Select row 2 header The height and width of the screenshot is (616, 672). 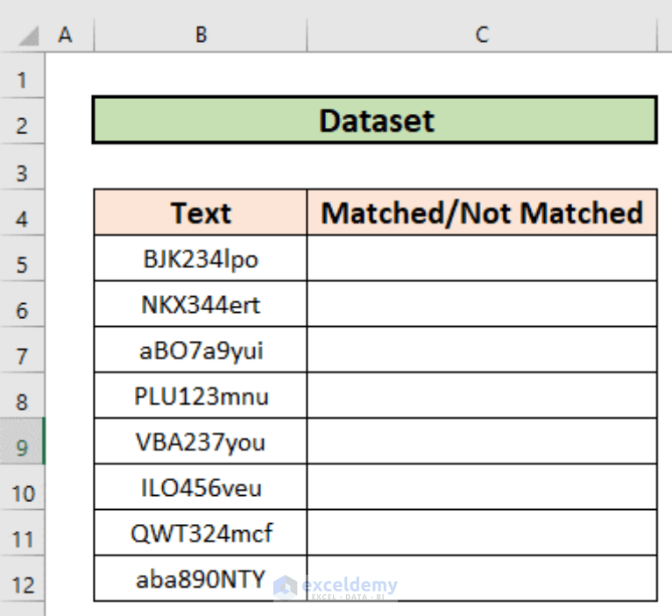tap(22, 121)
